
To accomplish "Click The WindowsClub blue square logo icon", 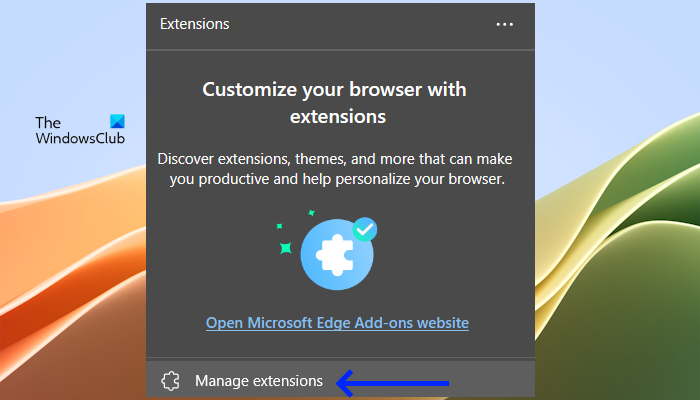I will coord(117,122).
